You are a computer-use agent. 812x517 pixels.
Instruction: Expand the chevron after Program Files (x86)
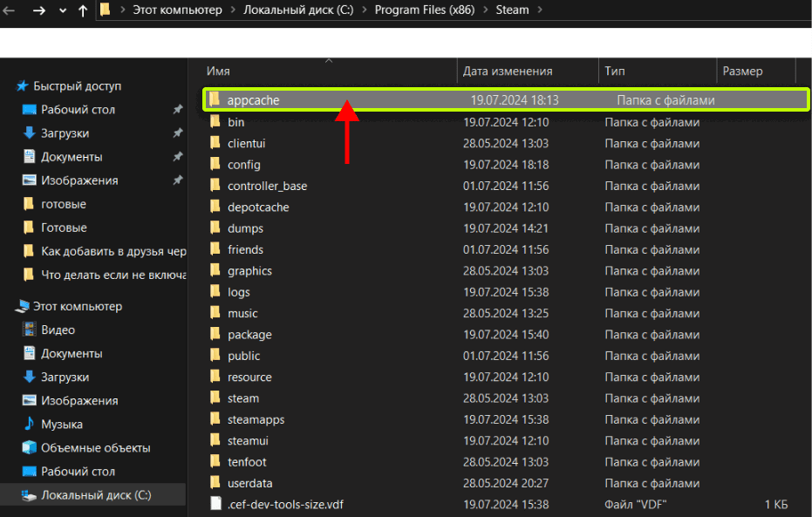click(x=485, y=10)
